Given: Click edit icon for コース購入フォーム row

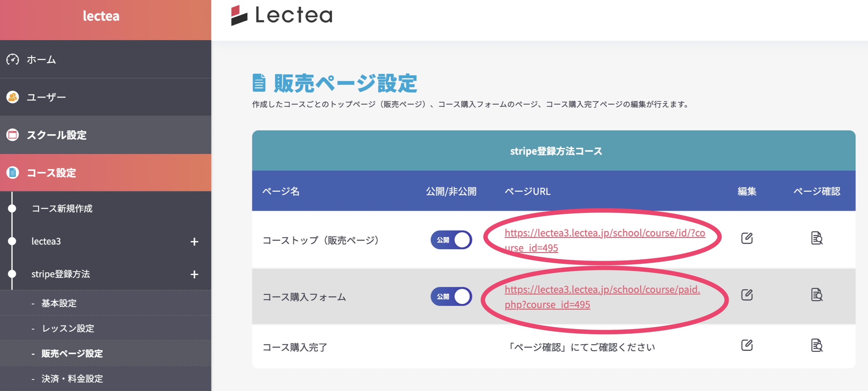Looking at the screenshot, I should click(747, 295).
